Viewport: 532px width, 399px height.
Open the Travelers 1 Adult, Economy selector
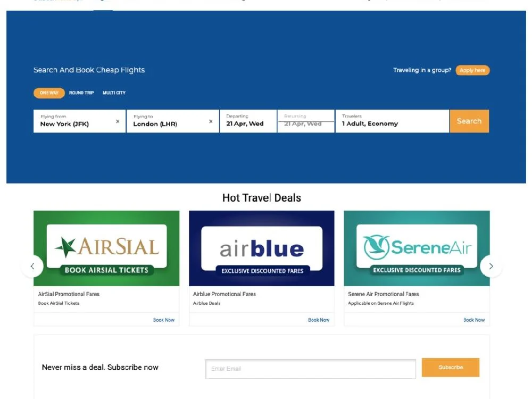click(x=392, y=121)
